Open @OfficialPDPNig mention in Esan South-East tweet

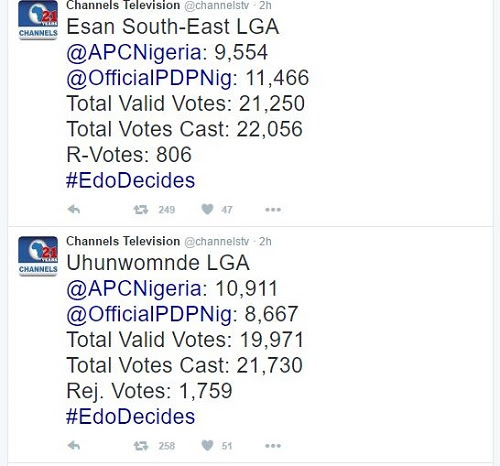[149, 78]
